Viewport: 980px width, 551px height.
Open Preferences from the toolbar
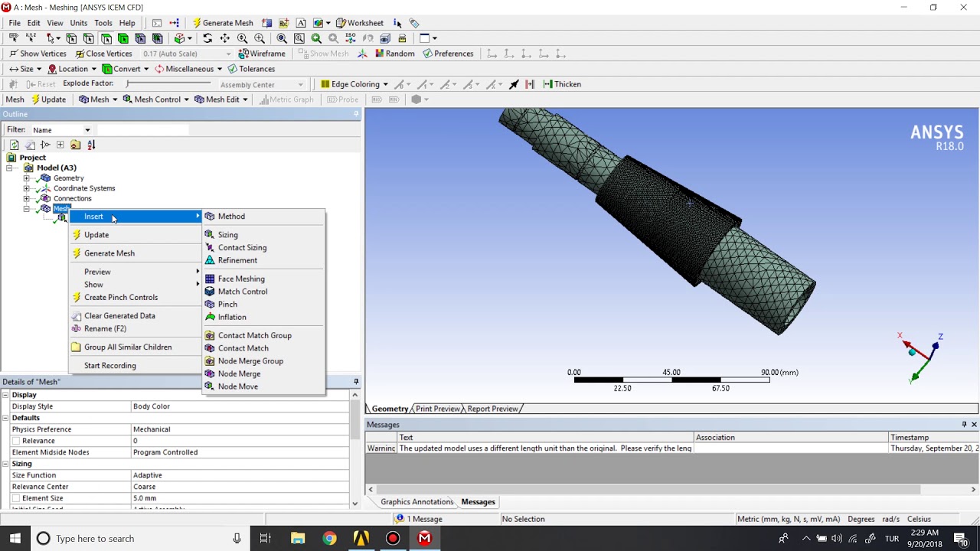pos(448,54)
